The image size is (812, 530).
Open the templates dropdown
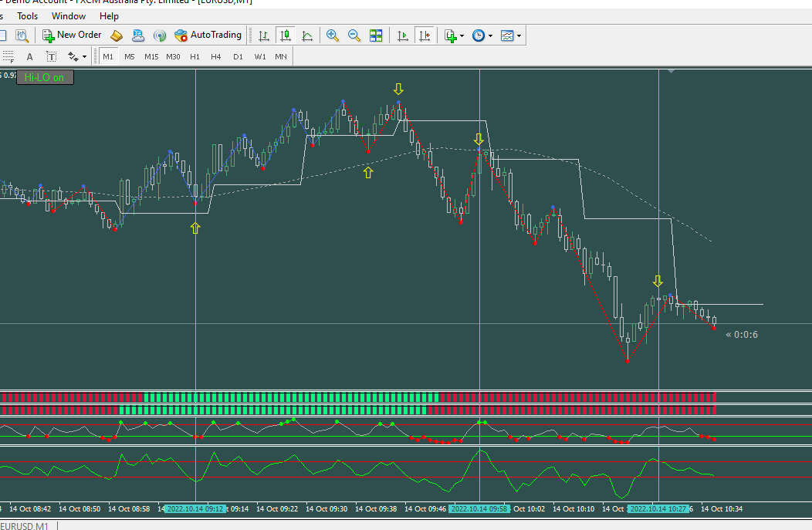coord(511,35)
